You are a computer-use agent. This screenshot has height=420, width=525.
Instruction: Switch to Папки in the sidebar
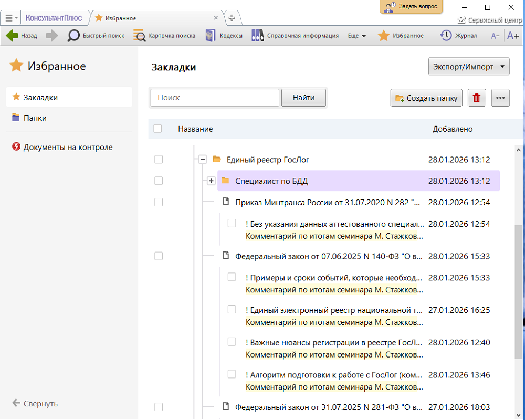(x=35, y=118)
